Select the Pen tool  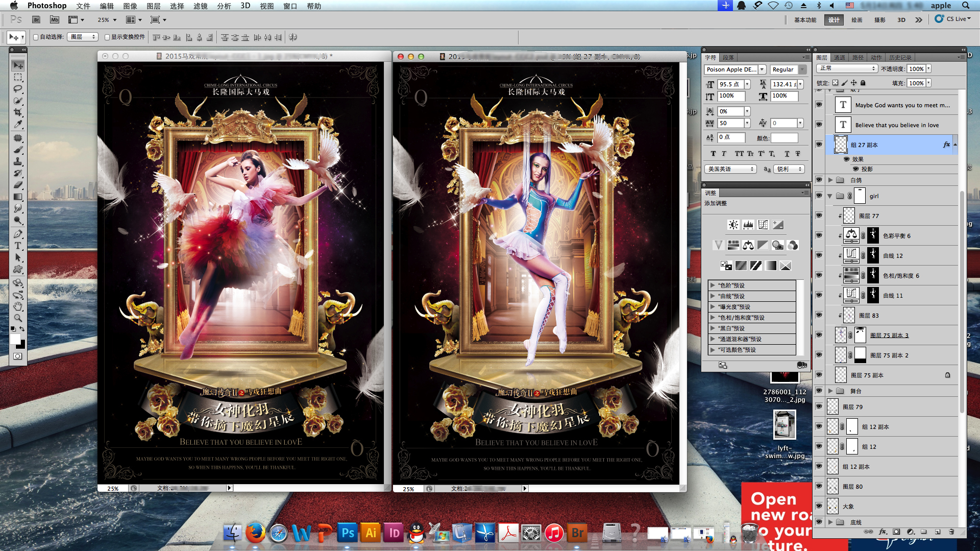point(18,234)
